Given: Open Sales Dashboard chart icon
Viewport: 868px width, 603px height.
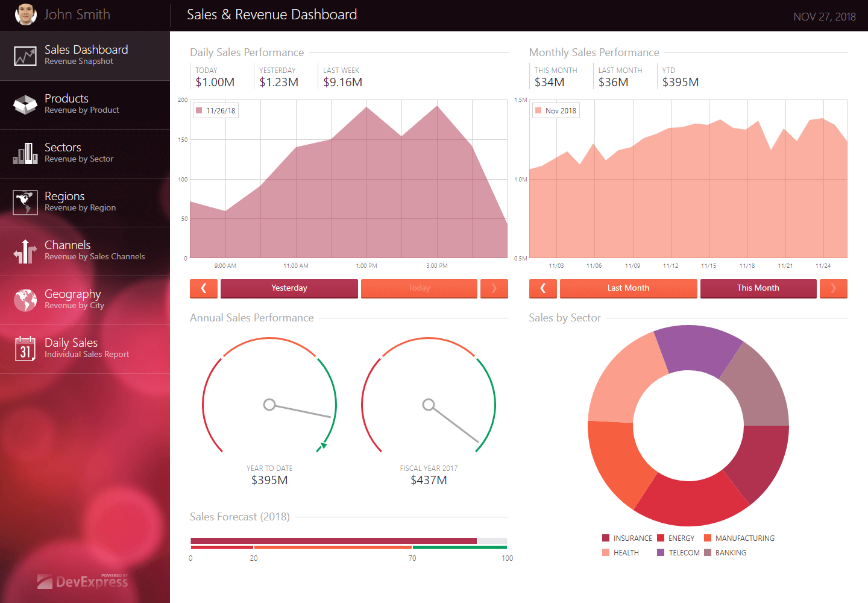Looking at the screenshot, I should pos(25,56).
